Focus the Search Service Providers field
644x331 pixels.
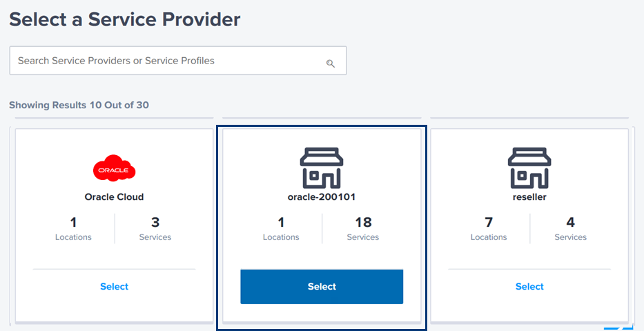pyautogui.click(x=178, y=61)
